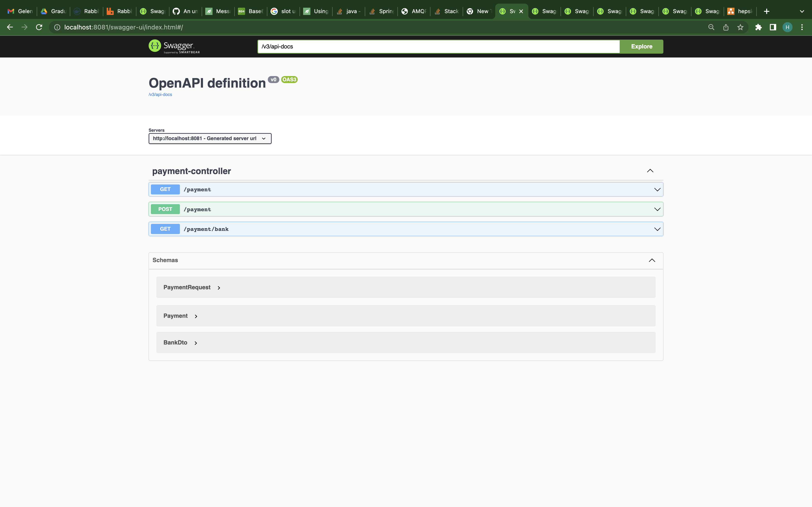This screenshot has width=812, height=507.
Task: Reload the current page
Action: click(x=39, y=27)
